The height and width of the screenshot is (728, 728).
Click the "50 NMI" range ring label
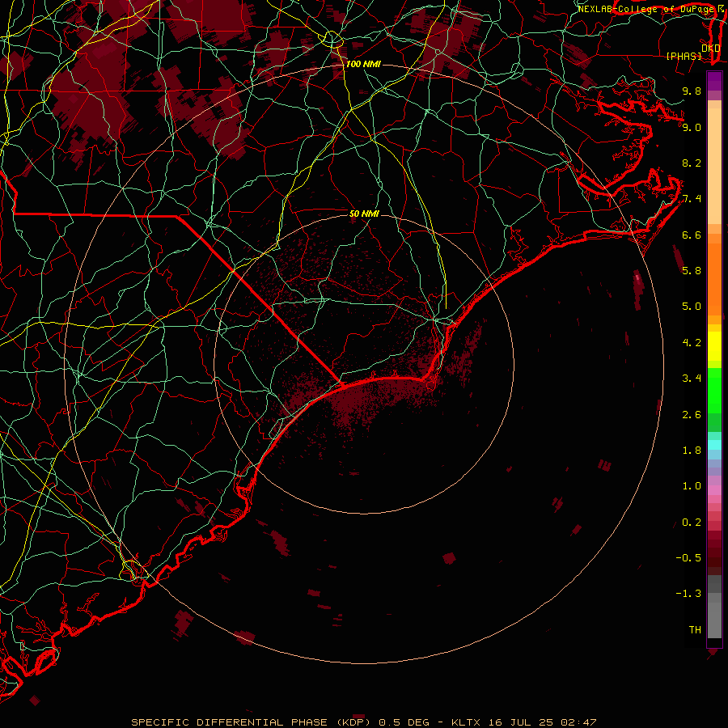pyautogui.click(x=364, y=214)
